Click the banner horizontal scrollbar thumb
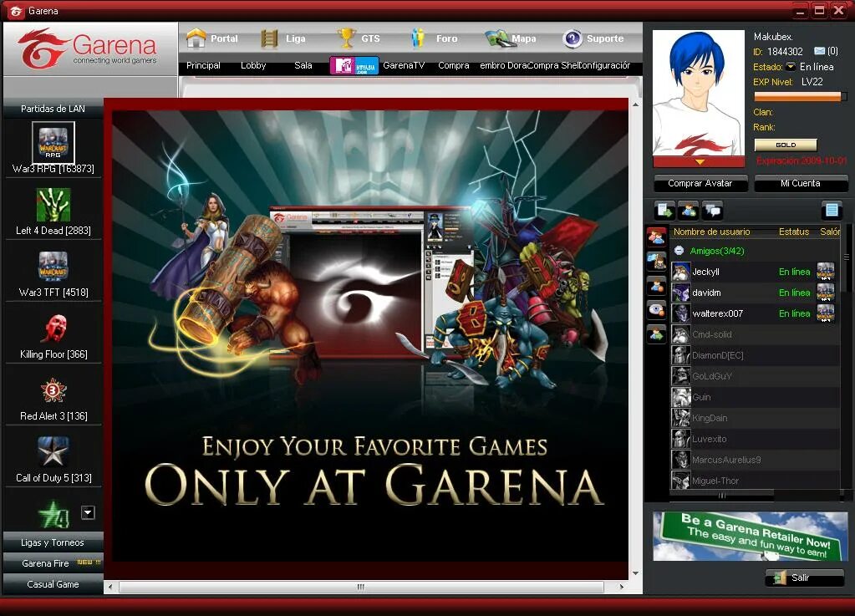This screenshot has width=855, height=616. point(361,587)
